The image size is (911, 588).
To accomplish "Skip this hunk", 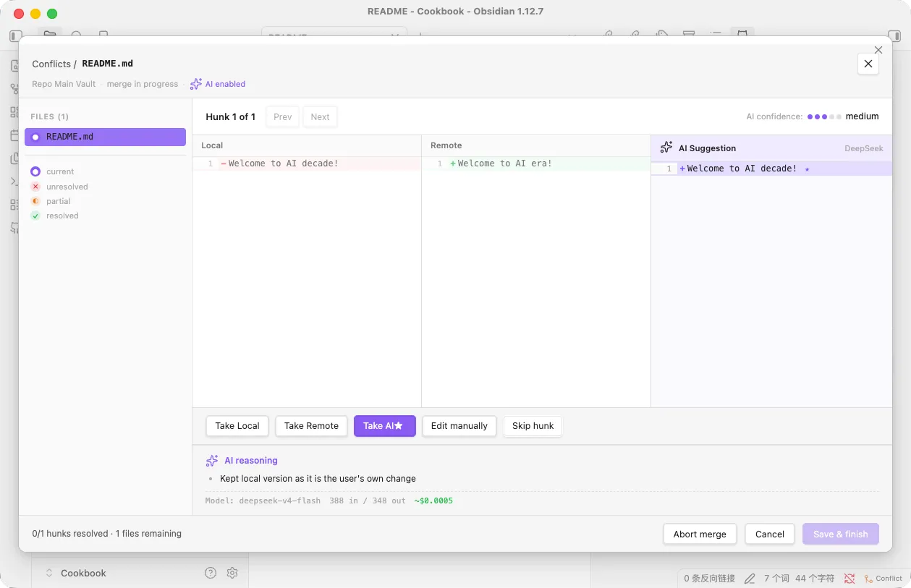I will [533, 426].
